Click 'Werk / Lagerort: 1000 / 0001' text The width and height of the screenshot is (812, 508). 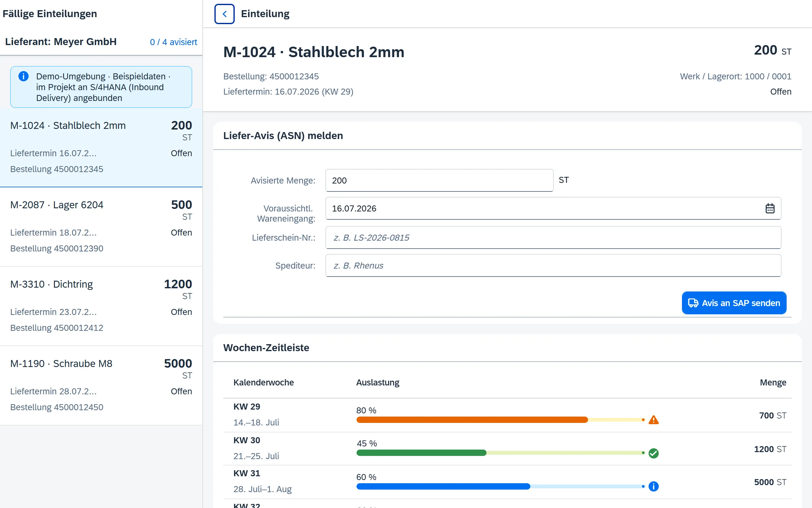[x=736, y=76]
